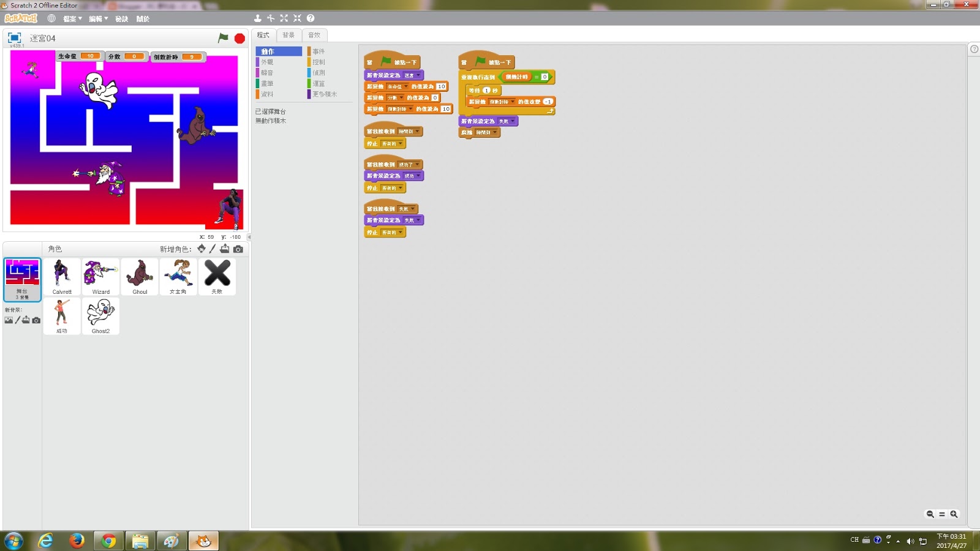Image resolution: width=980 pixels, height=551 pixels.
Task: Open the 編輯 menu
Action: [98, 19]
